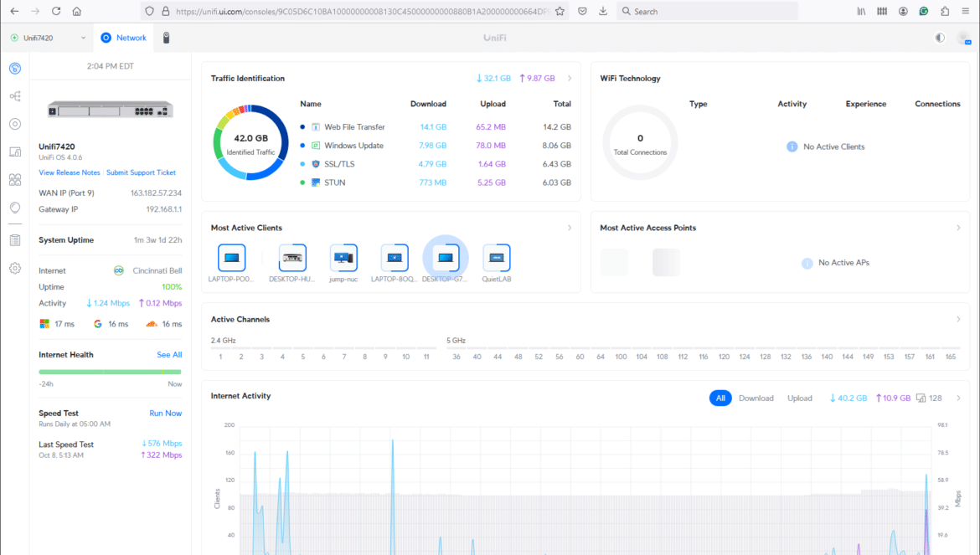Click the DESKTOP-HU client icon
This screenshot has width=980, height=555.
[291, 257]
